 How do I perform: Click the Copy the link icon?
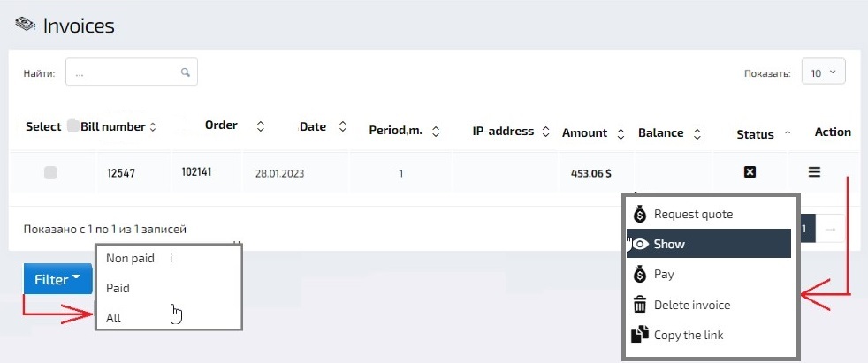click(640, 336)
